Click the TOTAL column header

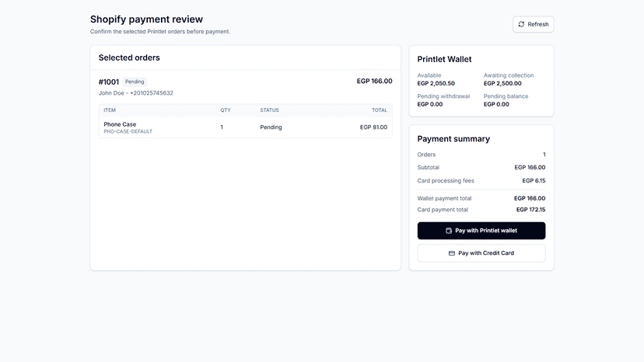[x=380, y=110]
